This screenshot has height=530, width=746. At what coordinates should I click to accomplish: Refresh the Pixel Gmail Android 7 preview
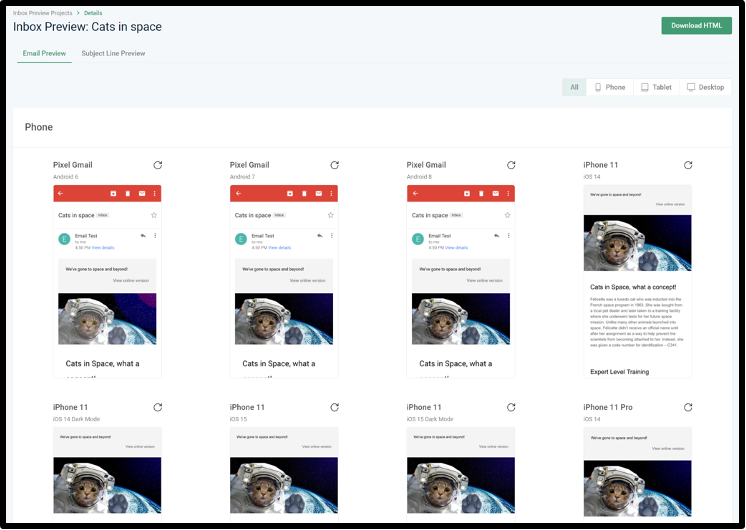[x=334, y=165]
